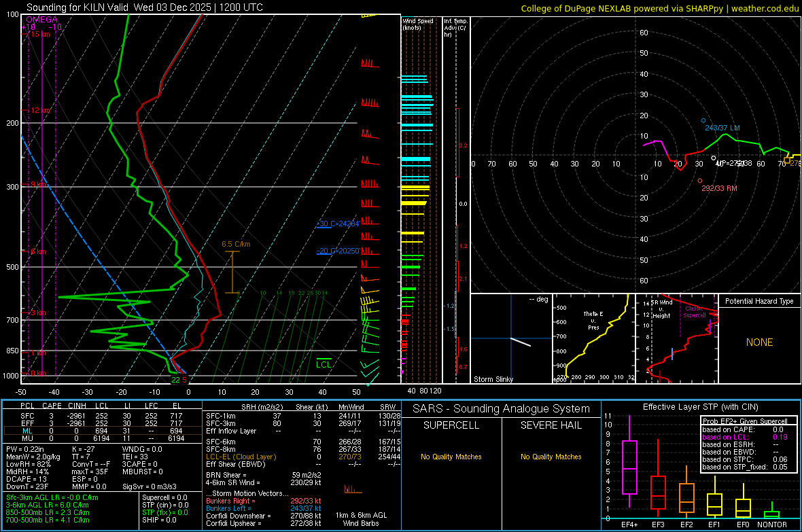Viewport: 802px width, 532px height.
Task: Click No Quality Matches under SEVERE HAIL
Action: (x=551, y=457)
